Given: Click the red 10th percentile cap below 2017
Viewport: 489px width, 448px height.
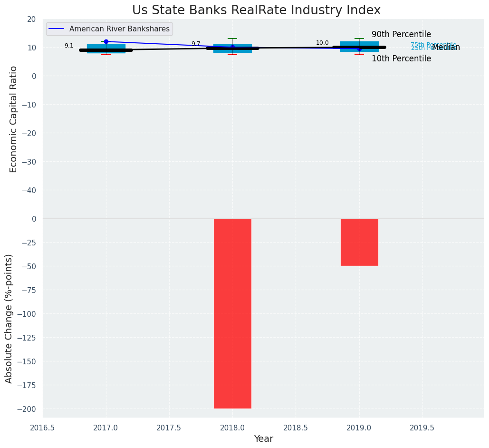Looking at the screenshot, I should tap(106, 55).
